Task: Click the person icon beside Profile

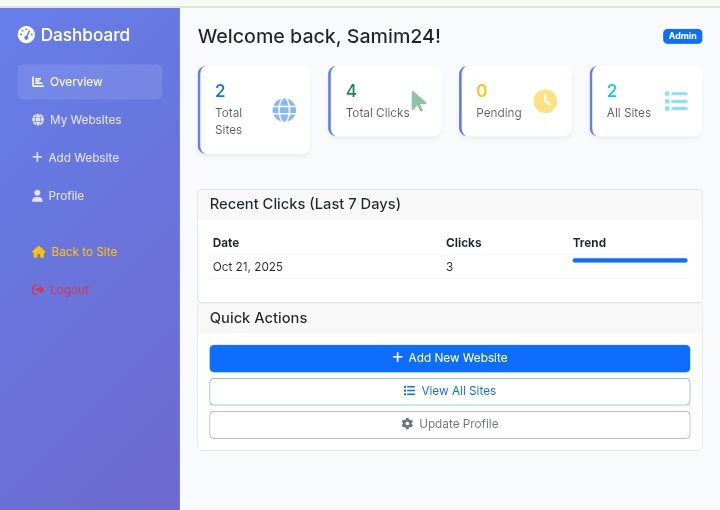Action: pos(37,196)
